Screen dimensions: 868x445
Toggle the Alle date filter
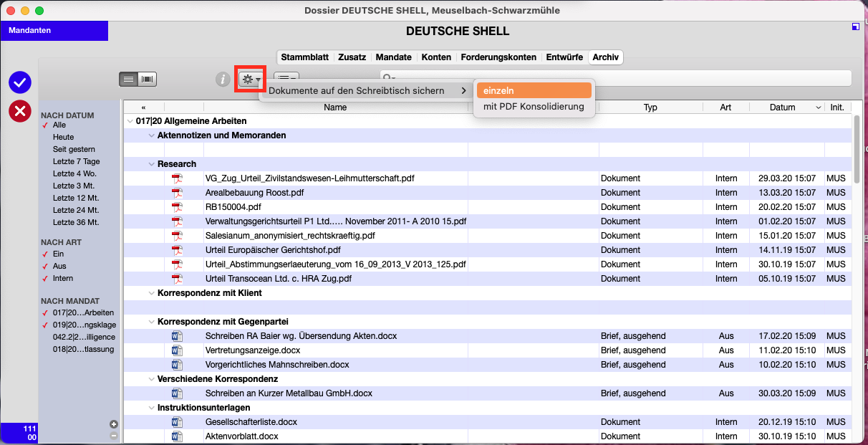[x=59, y=125]
